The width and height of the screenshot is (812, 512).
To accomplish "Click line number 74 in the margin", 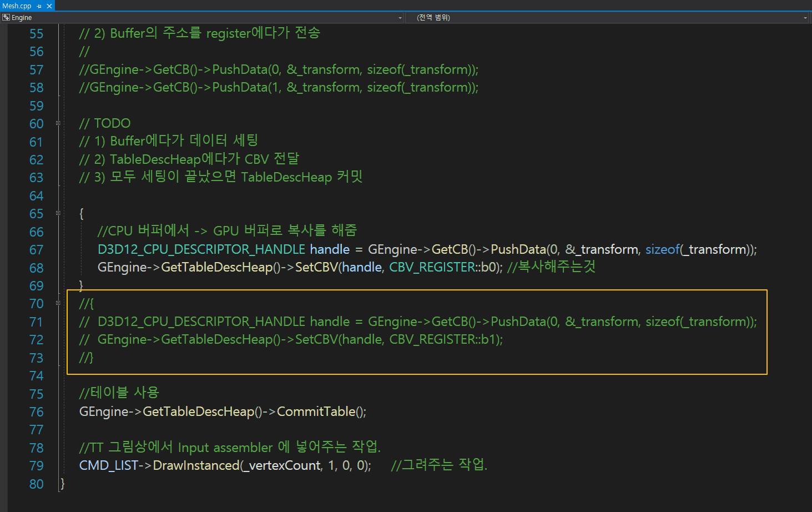I will 36,376.
